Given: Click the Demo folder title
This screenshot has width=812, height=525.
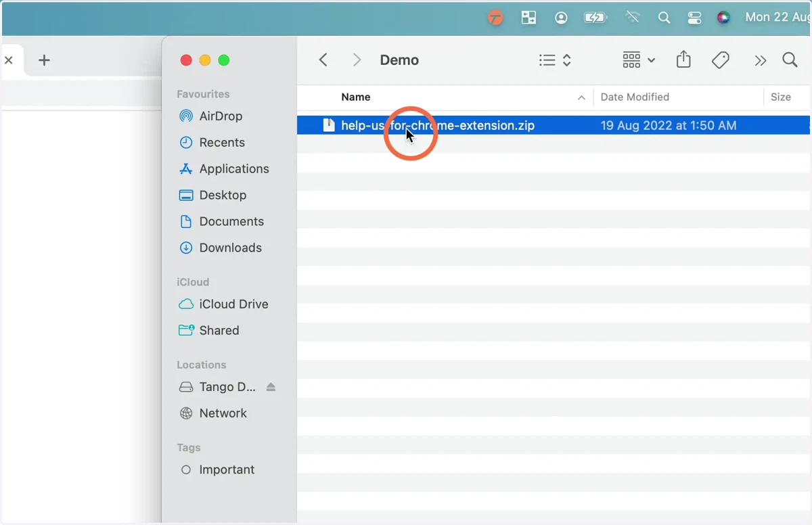Looking at the screenshot, I should 399,60.
